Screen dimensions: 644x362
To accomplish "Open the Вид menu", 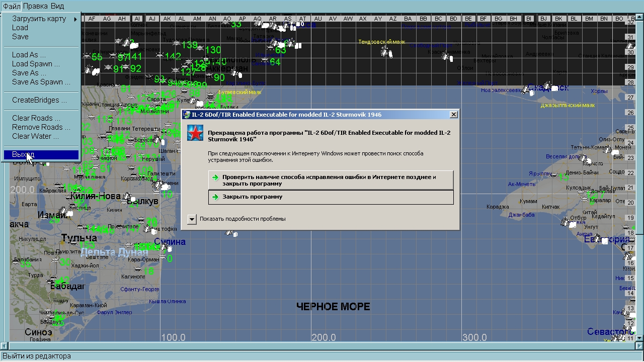I will pos(57,6).
